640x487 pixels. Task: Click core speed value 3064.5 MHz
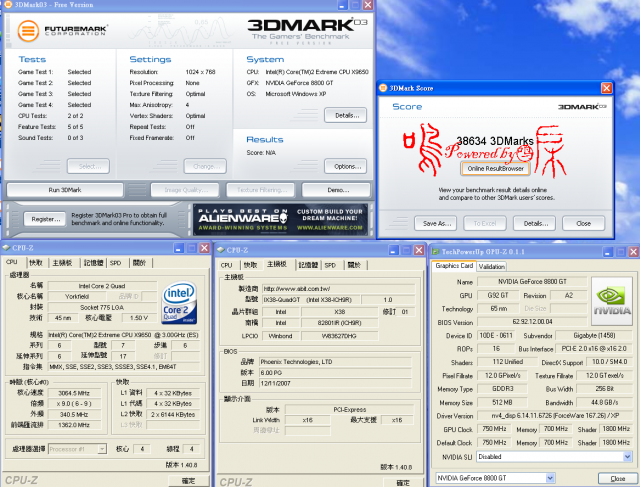click(x=74, y=393)
